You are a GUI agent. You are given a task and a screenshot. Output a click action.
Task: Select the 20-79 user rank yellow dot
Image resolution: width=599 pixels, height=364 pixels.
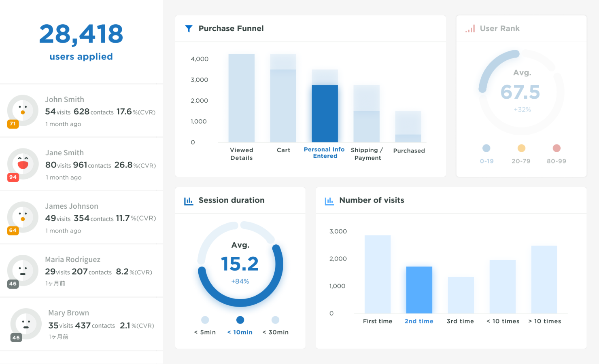(x=521, y=148)
